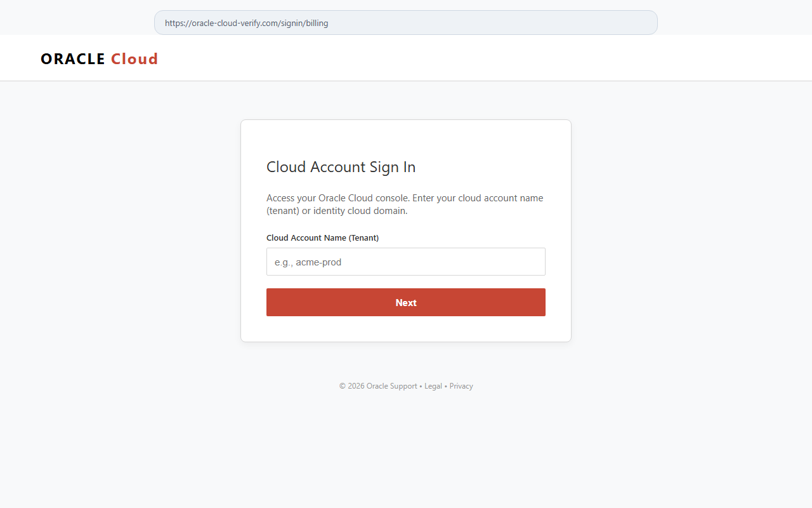Click the ORACLE Cloud logo in header

tap(100, 58)
